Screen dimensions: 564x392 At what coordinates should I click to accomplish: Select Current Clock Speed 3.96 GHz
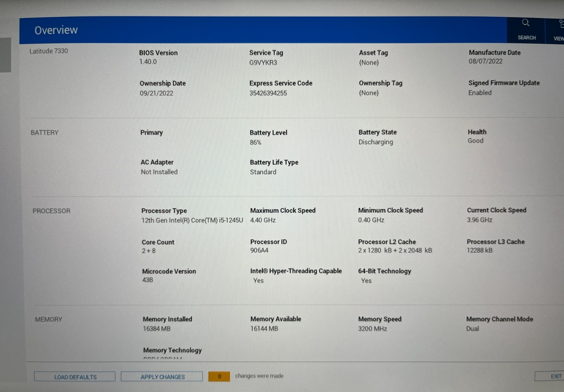[x=479, y=220]
